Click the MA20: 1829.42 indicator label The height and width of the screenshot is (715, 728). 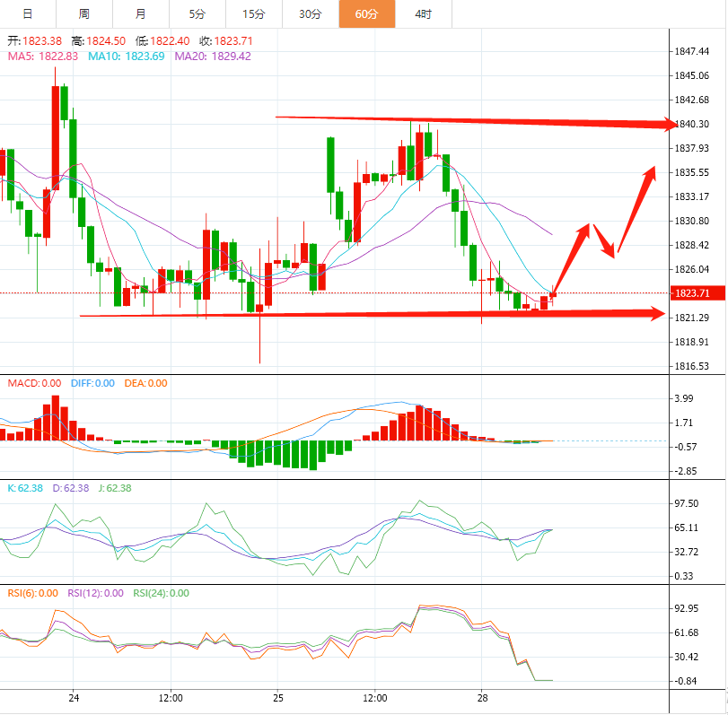click(213, 57)
